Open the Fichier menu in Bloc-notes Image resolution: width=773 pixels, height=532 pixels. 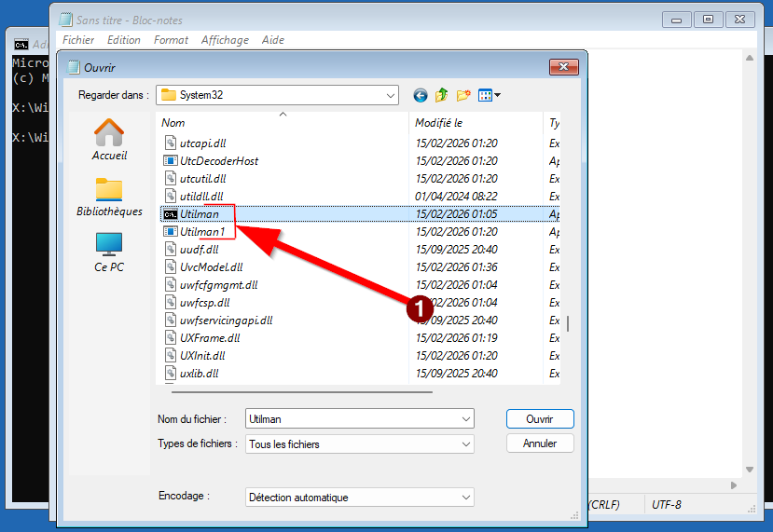(x=78, y=40)
